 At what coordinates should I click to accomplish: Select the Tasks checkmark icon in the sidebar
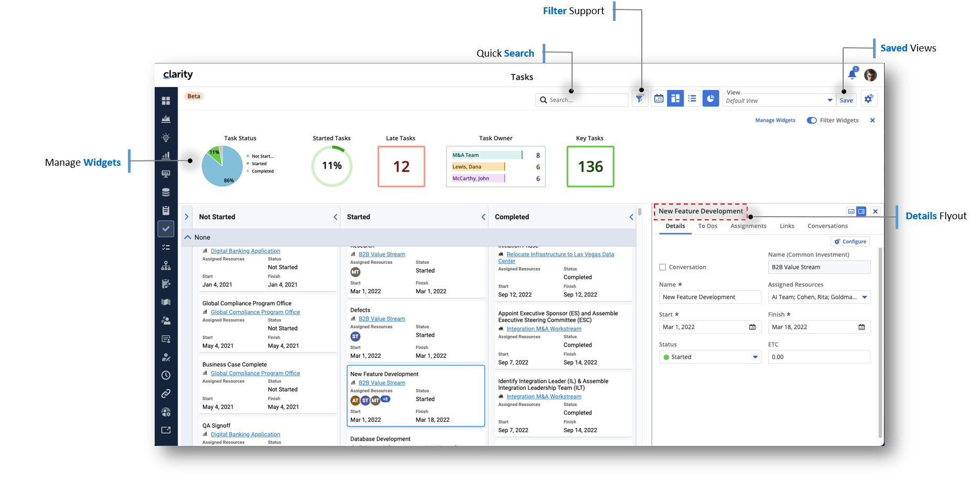(166, 229)
